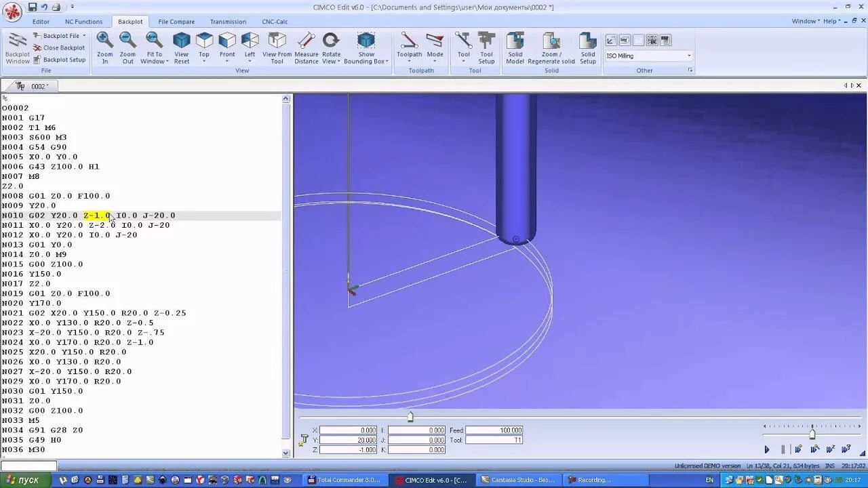Viewport: 868px width, 488px height.
Task: Open Solid Setup from the ribbon
Action: pyautogui.click(x=588, y=47)
